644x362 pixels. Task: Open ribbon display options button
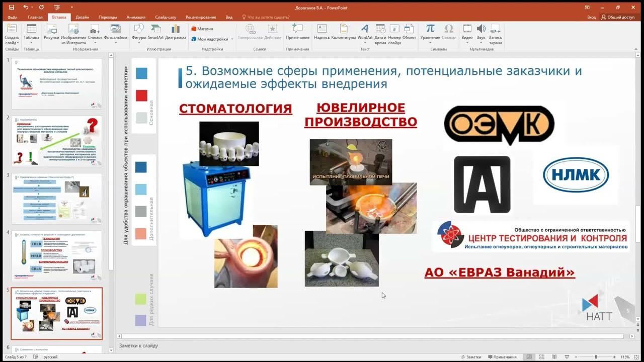point(587,8)
